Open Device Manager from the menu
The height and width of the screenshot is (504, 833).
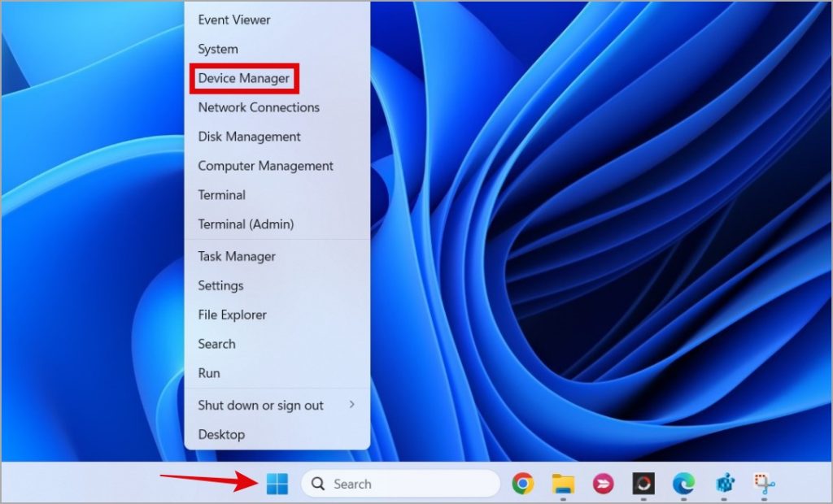(277, 78)
